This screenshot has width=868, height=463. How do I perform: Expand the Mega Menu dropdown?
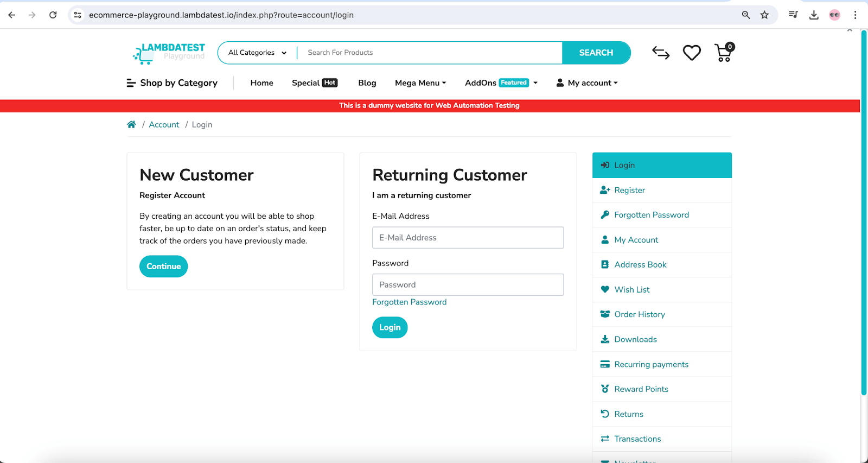coord(420,83)
